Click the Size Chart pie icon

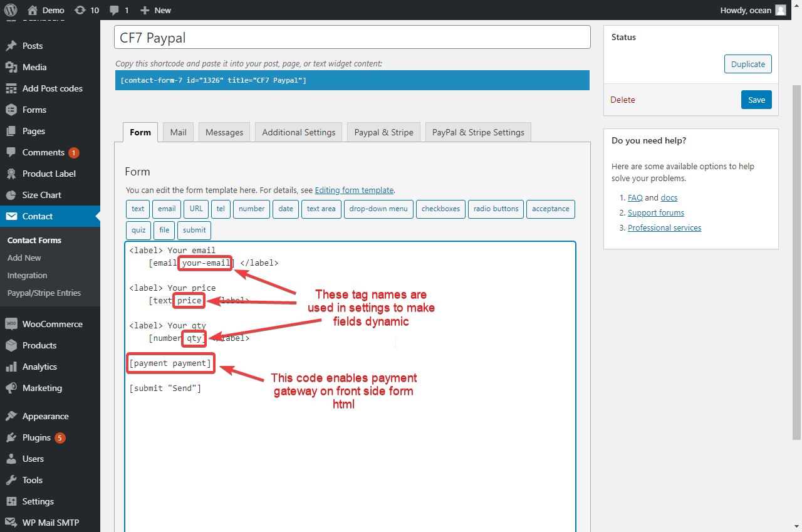pyautogui.click(x=11, y=195)
